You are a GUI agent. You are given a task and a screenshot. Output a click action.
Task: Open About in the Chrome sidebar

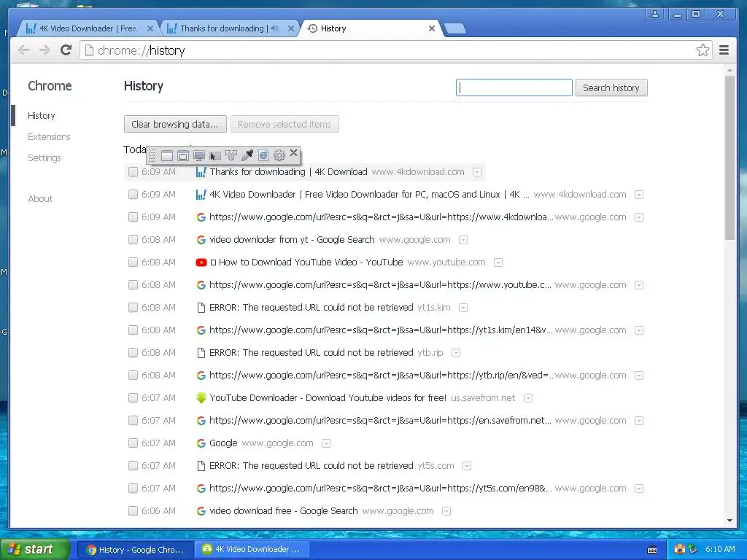click(41, 198)
